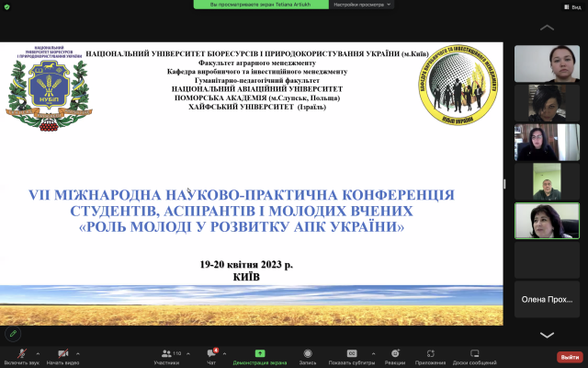Select the Олена Прох... participant tile

547,299
